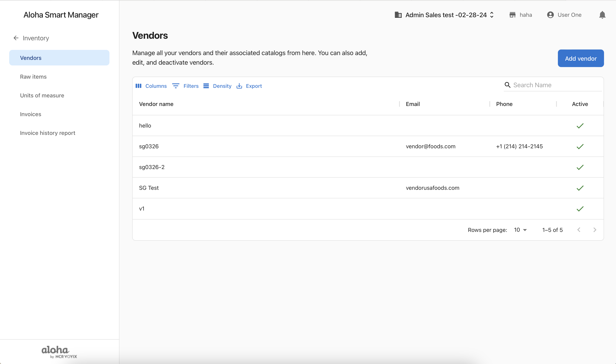
Task: Open the Filters funnel icon
Action: [176, 86]
